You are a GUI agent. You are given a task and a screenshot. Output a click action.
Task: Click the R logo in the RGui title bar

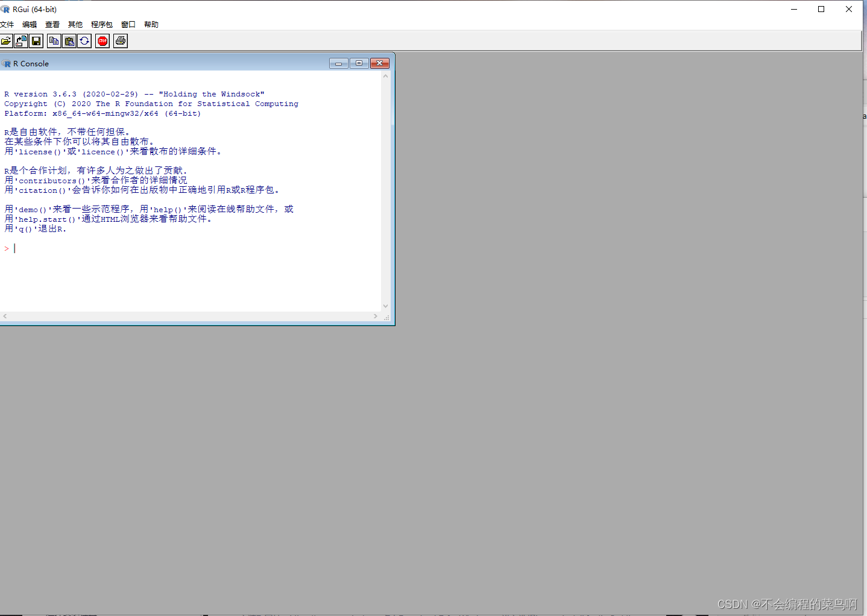[5, 9]
